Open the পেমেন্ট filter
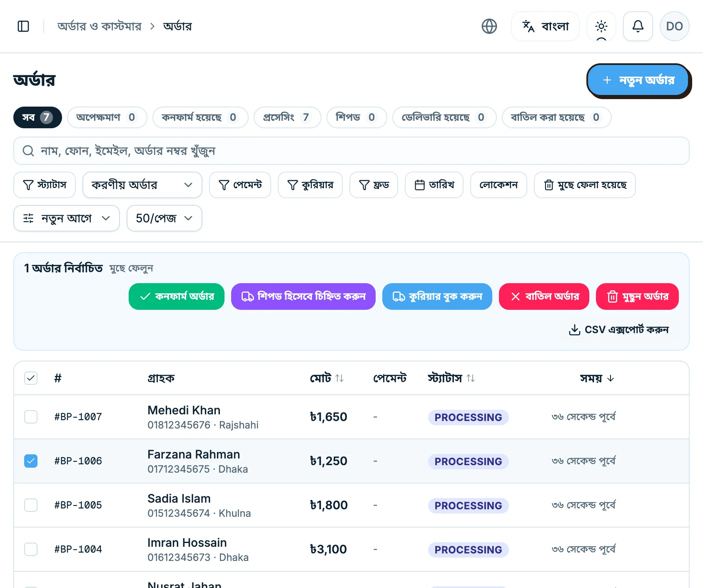Image resolution: width=703 pixels, height=588 pixels. tap(240, 185)
